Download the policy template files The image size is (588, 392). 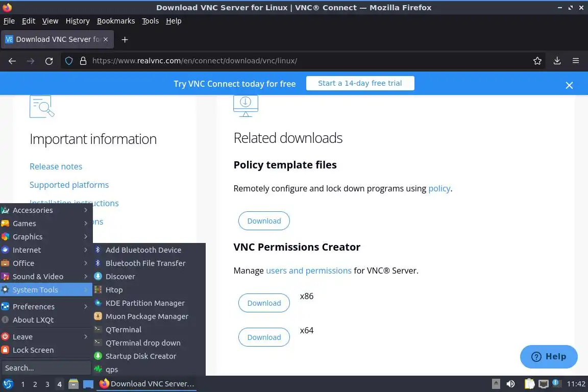click(264, 221)
